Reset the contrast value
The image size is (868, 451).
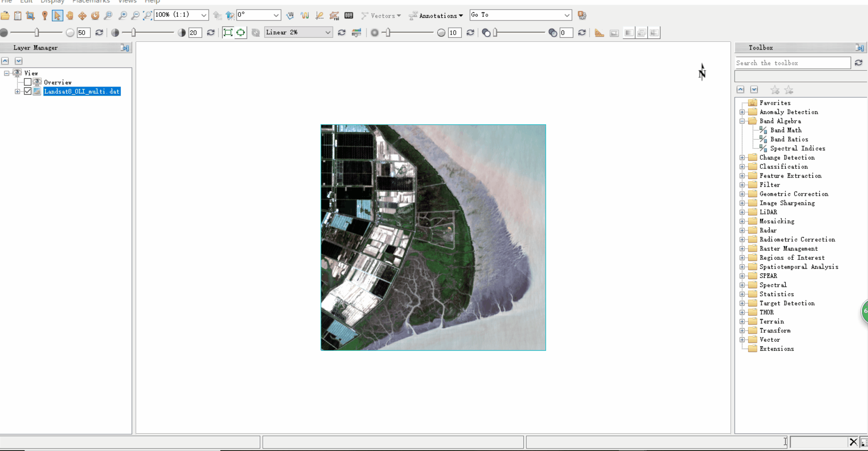pos(210,33)
